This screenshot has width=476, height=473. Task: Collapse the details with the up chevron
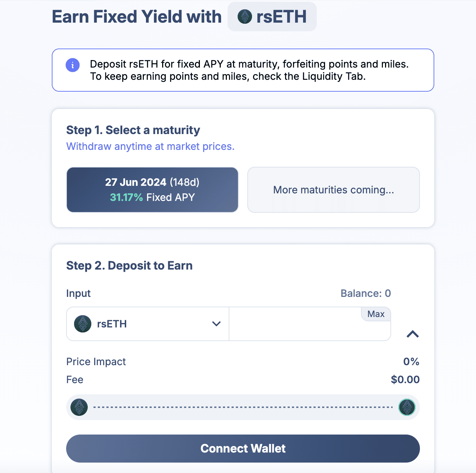click(x=413, y=334)
